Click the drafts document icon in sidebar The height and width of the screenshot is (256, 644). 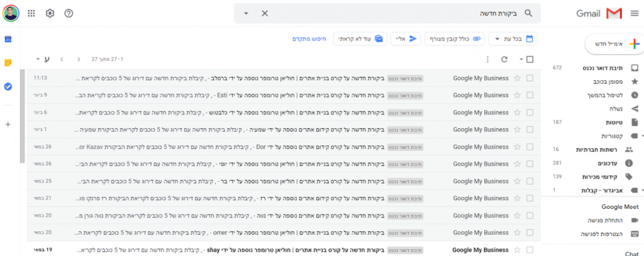click(x=635, y=122)
